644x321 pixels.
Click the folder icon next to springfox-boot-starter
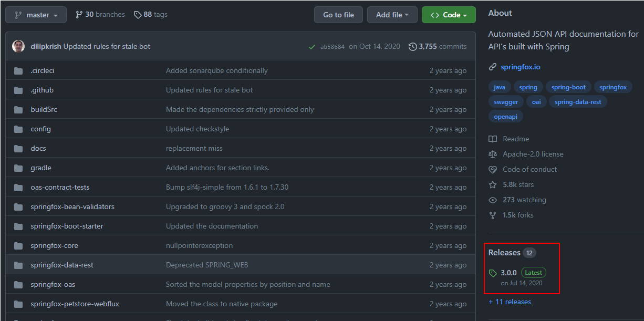click(19, 226)
